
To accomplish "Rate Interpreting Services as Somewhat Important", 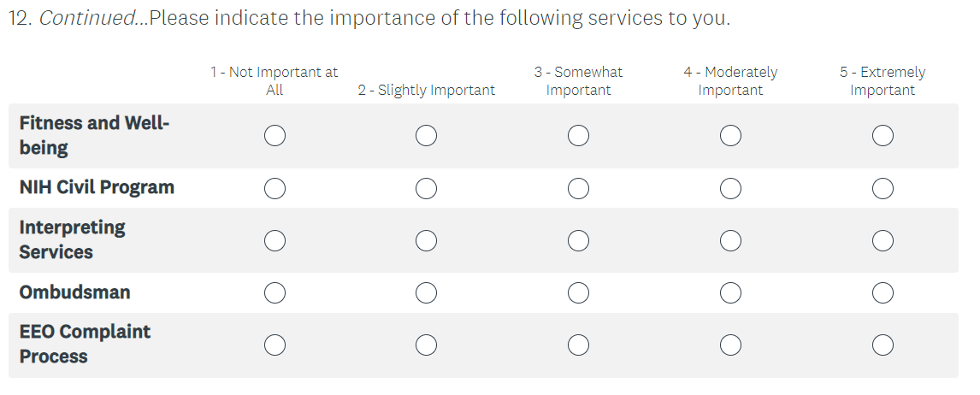I will point(578,240).
